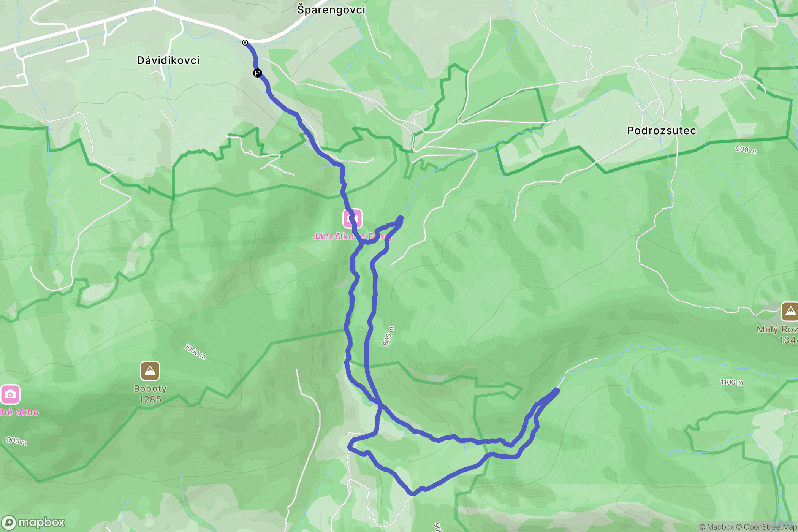Click the 1000 m contour label
Screen dimensions: 798x532
click(195, 352)
